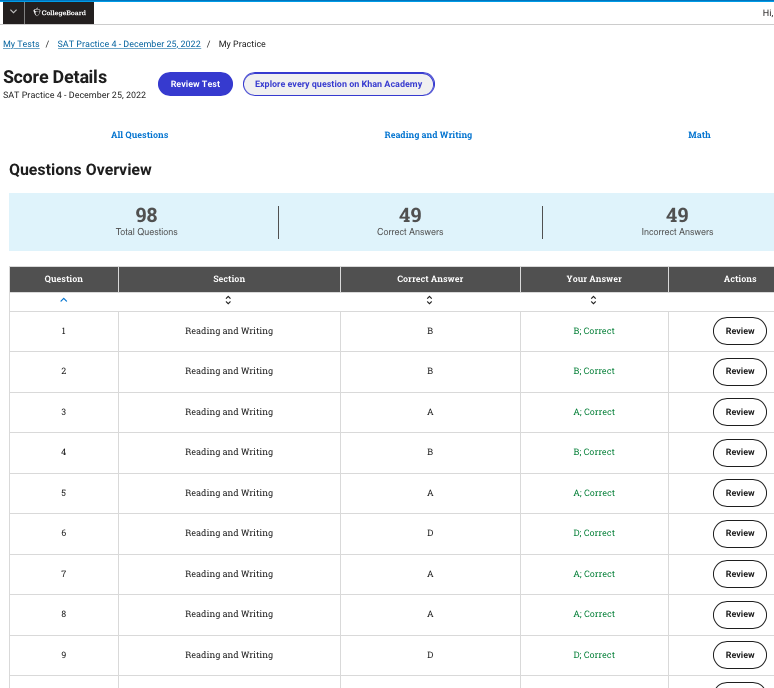Sort by Section column arrows
Screen dimensions: 774x688
(228, 300)
